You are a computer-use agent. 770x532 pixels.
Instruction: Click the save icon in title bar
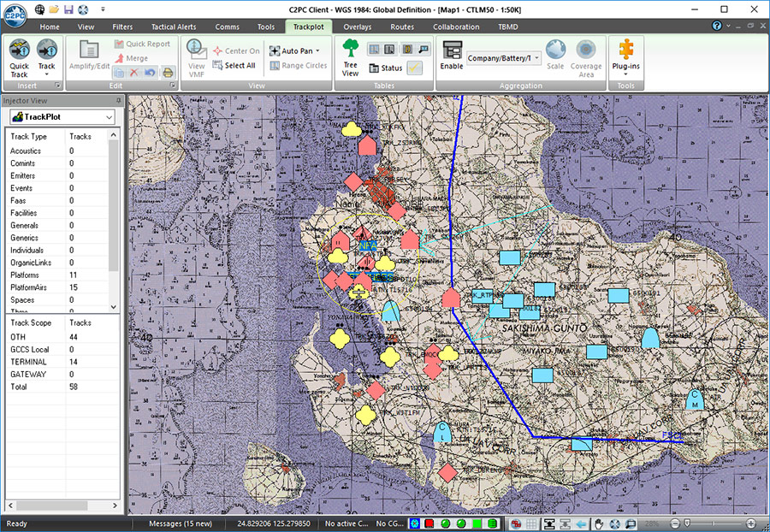[68, 9]
